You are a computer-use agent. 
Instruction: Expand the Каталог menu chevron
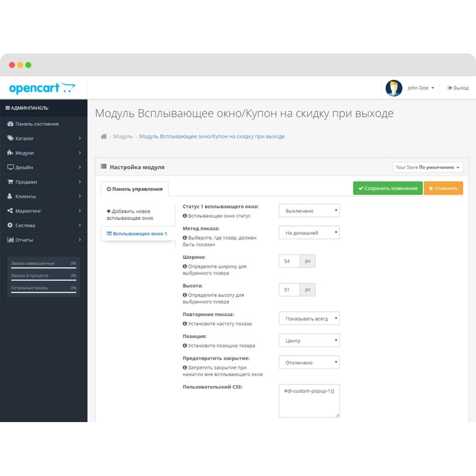(80, 138)
